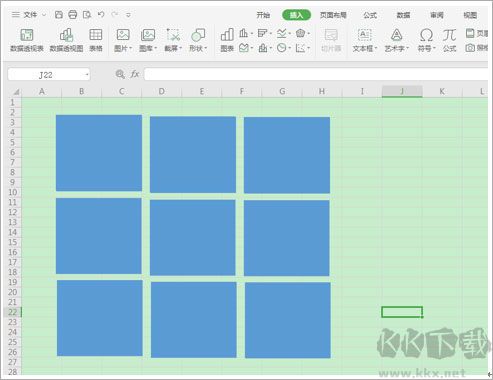Viewport: 493px width, 380px height.
Task: Click the bar chart icon
Action: (x=263, y=33)
